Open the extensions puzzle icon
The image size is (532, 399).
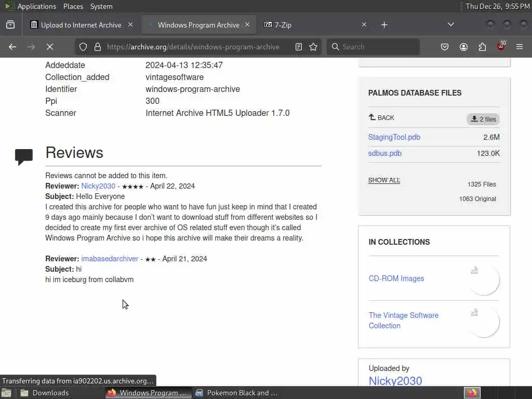click(482, 47)
